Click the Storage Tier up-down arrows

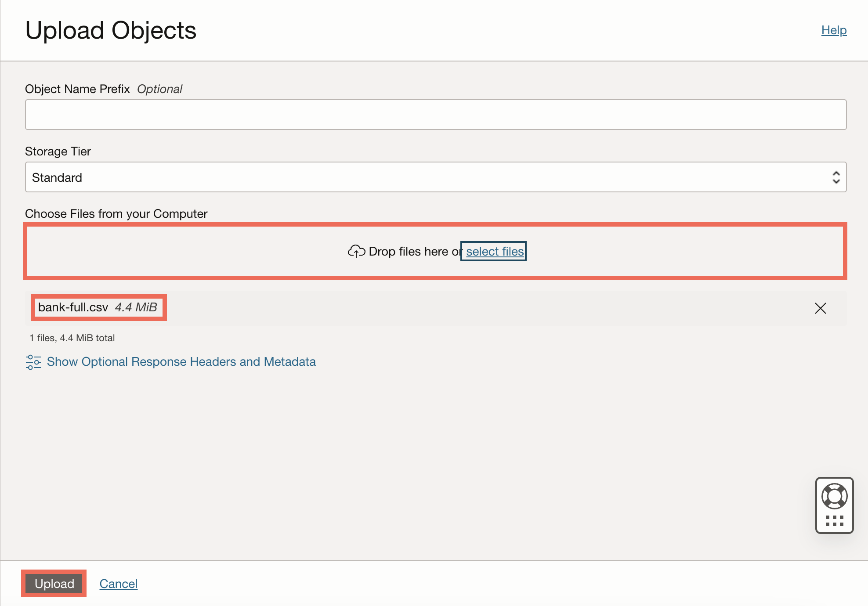tap(836, 177)
